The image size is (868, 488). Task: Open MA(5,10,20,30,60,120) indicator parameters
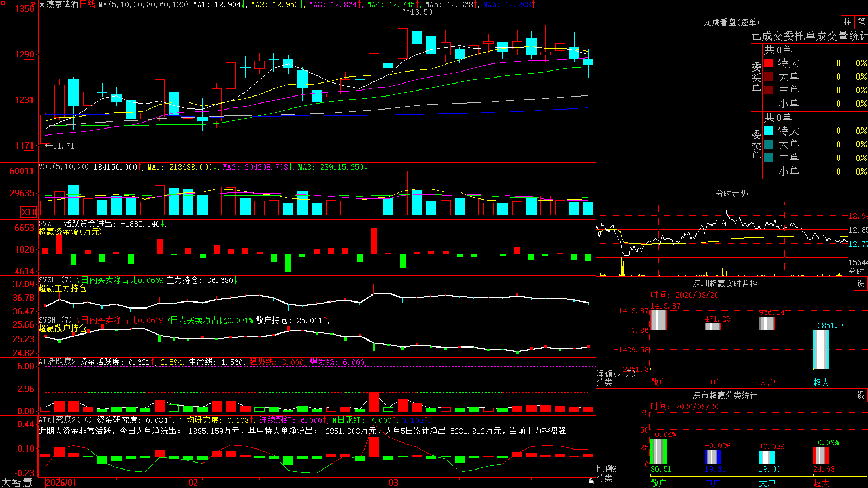click(x=143, y=4)
